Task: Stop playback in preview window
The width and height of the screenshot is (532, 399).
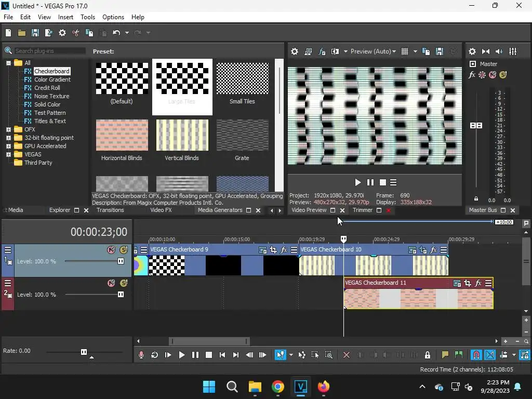Action: 383,182
